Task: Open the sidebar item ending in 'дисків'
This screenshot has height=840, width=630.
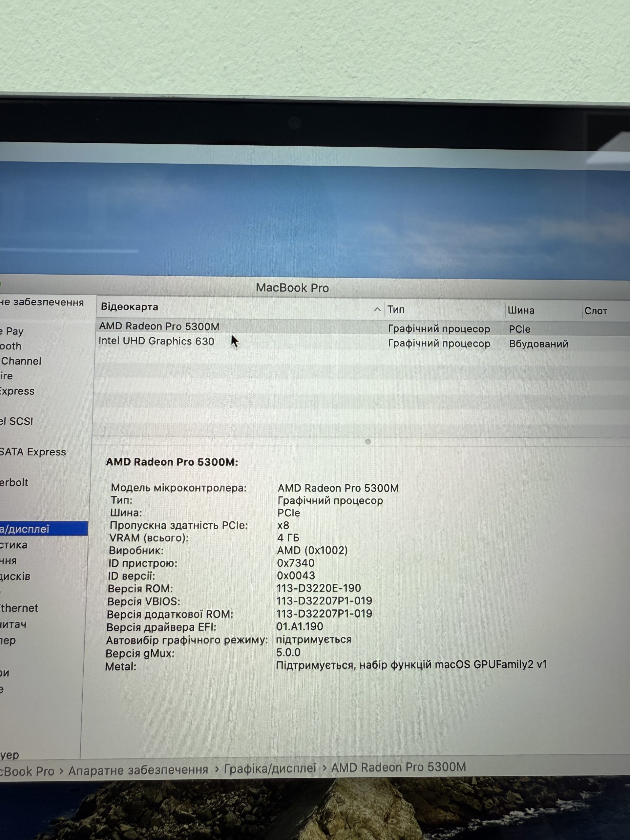Action: click(15, 577)
